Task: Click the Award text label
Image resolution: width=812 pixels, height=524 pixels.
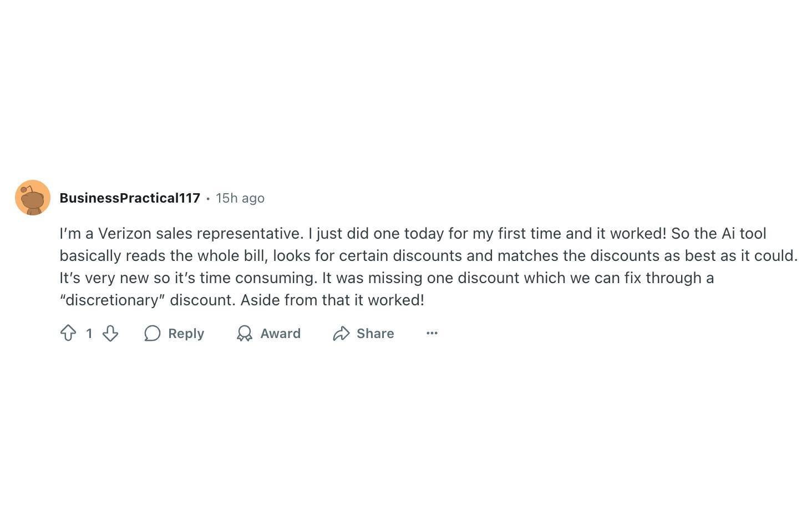Action: click(281, 333)
